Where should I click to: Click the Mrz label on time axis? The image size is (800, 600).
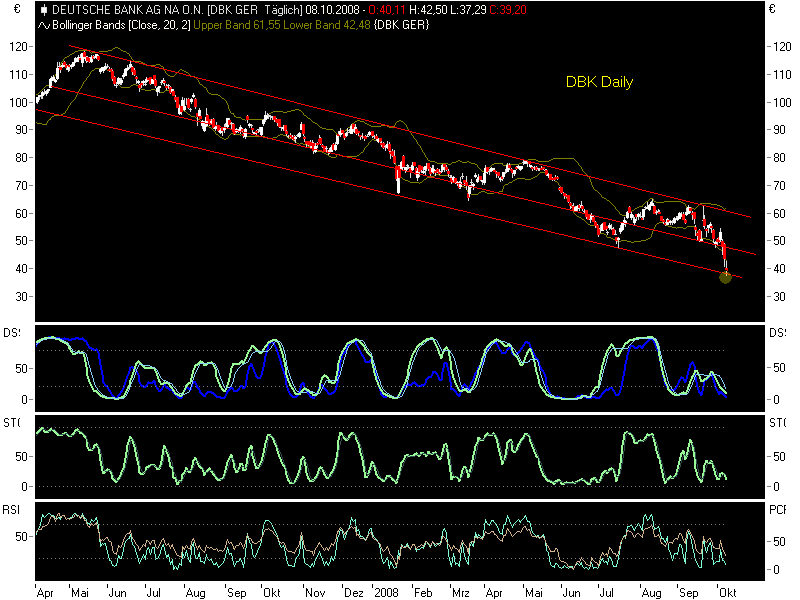tap(460, 593)
